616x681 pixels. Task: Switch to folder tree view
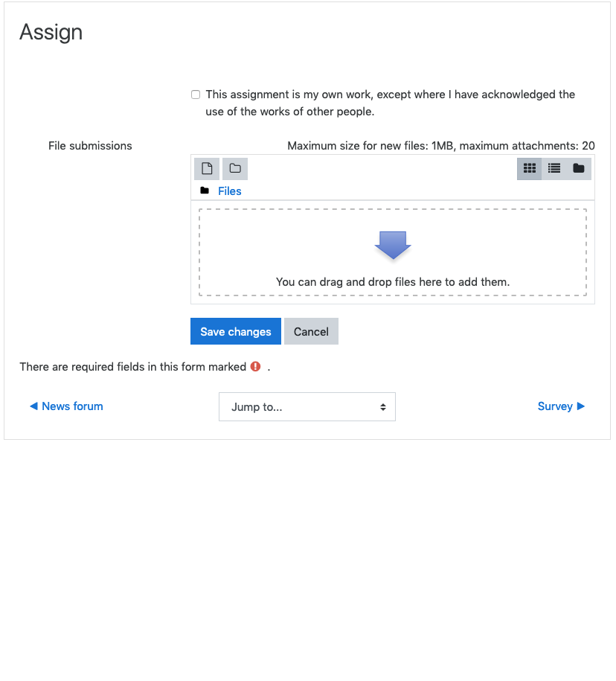(579, 168)
